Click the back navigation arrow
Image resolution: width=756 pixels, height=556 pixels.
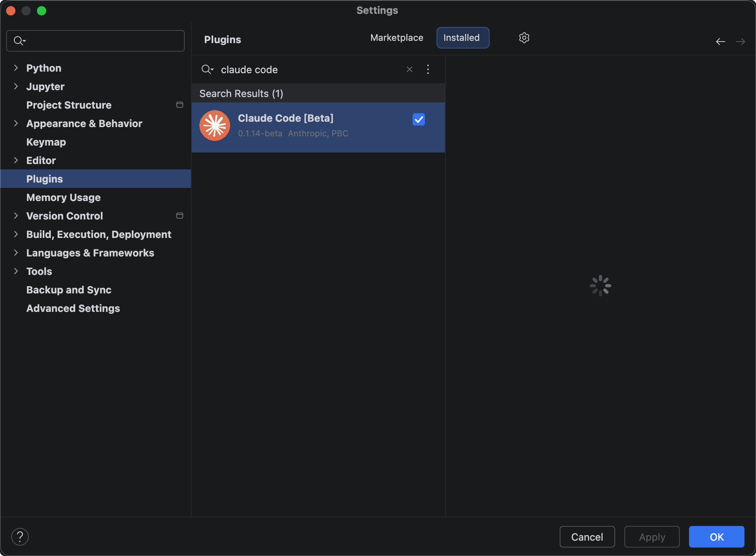click(x=720, y=42)
